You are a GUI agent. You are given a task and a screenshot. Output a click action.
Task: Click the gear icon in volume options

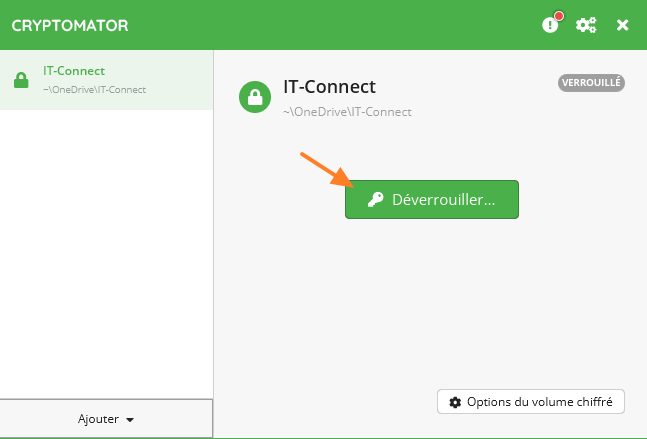[456, 402]
